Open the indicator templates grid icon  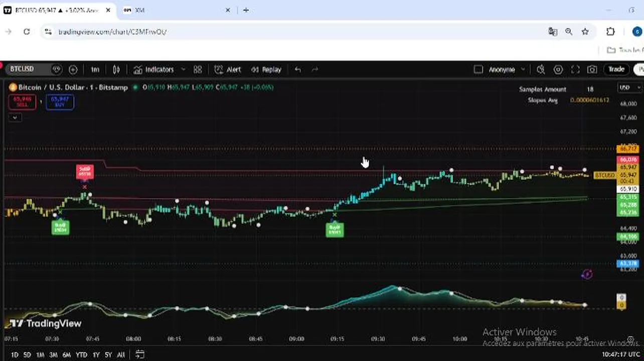(x=198, y=70)
